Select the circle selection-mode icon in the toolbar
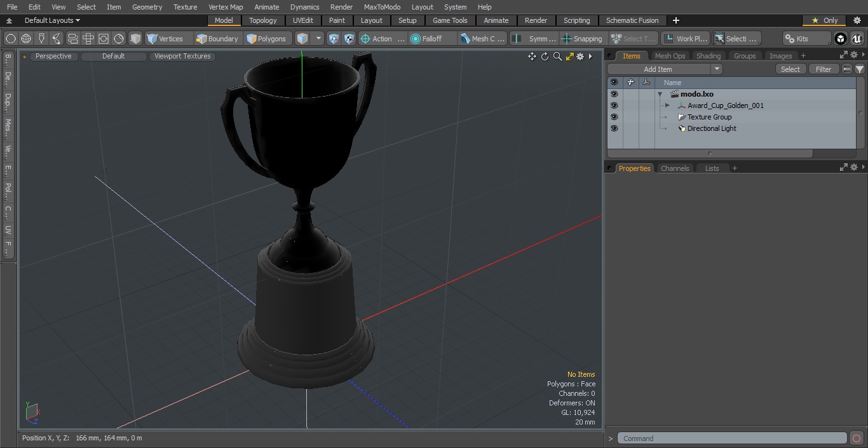The height and width of the screenshot is (448, 868). 11,39
